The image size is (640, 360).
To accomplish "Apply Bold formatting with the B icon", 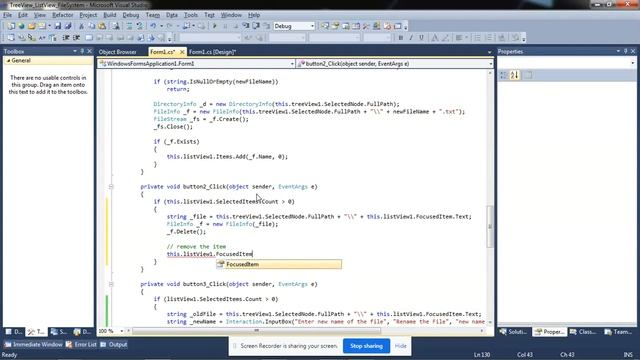I will (x=401, y=38).
